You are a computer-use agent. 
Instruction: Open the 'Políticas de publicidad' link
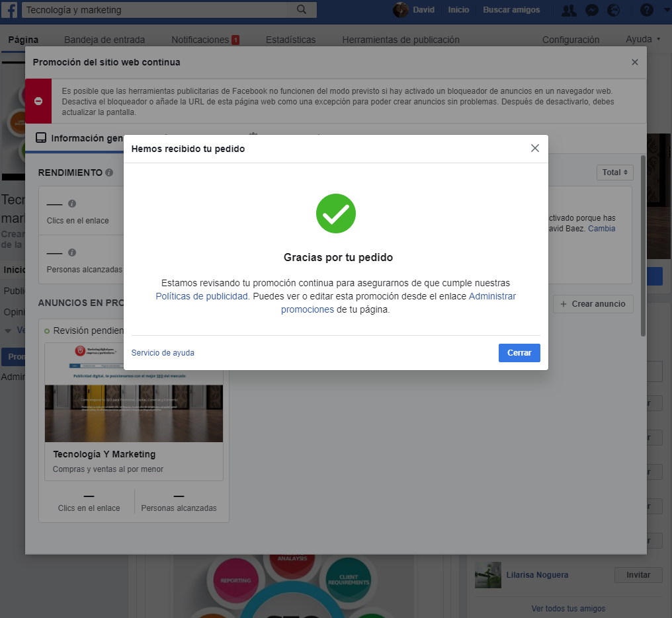(x=202, y=296)
